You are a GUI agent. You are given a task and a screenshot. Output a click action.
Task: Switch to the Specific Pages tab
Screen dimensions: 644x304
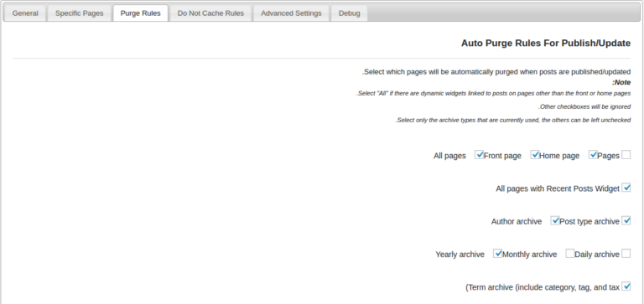click(80, 13)
